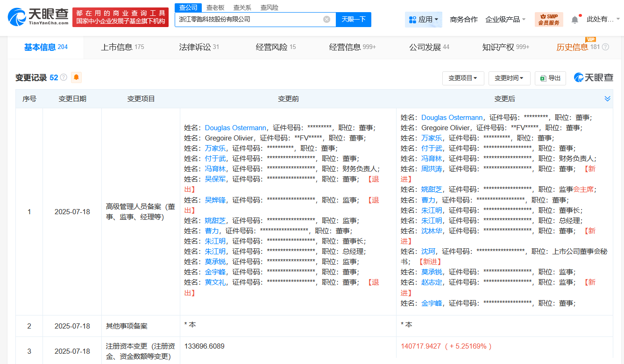The image size is (624, 364).
Task: Click the help icon beside 历史信息 181
Action: (x=606, y=47)
